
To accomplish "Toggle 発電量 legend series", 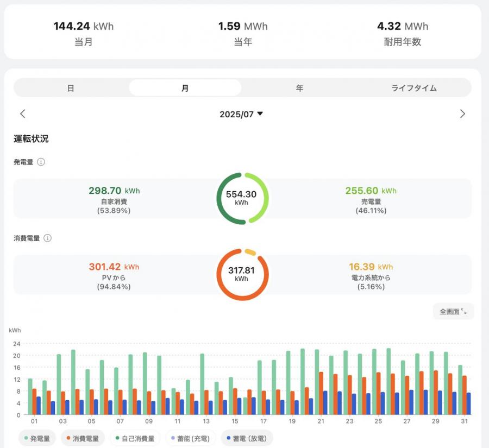I will coord(37,438).
